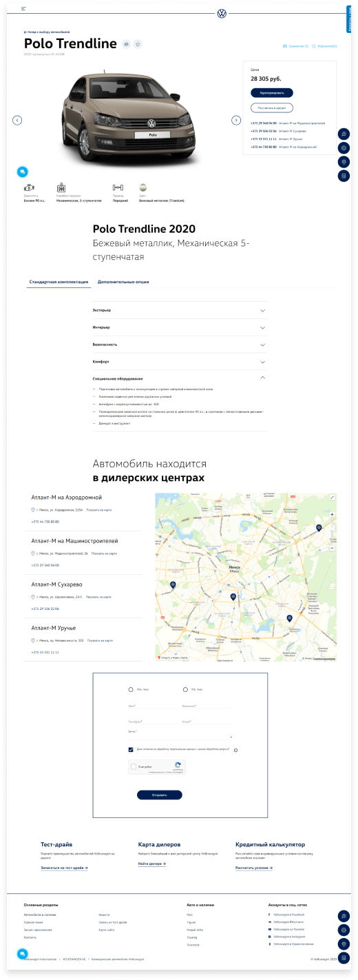Click the engine icon Бензин 90 л.с.

(29, 187)
